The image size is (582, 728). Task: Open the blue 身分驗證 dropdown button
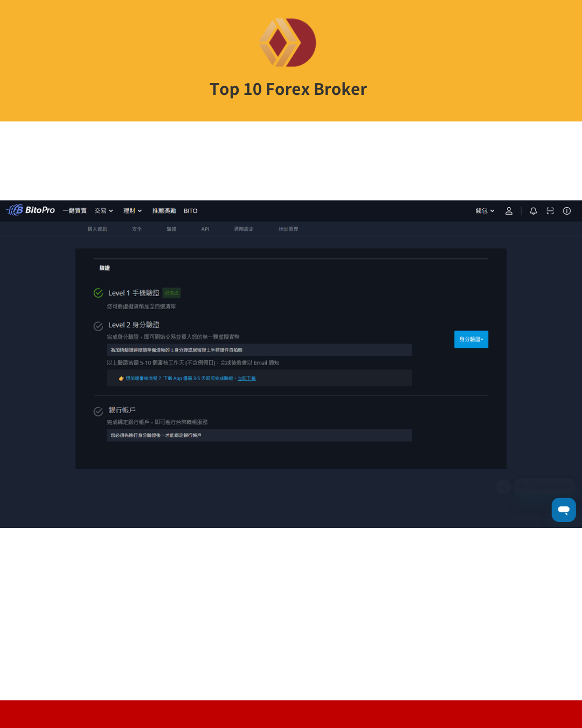[x=471, y=339]
